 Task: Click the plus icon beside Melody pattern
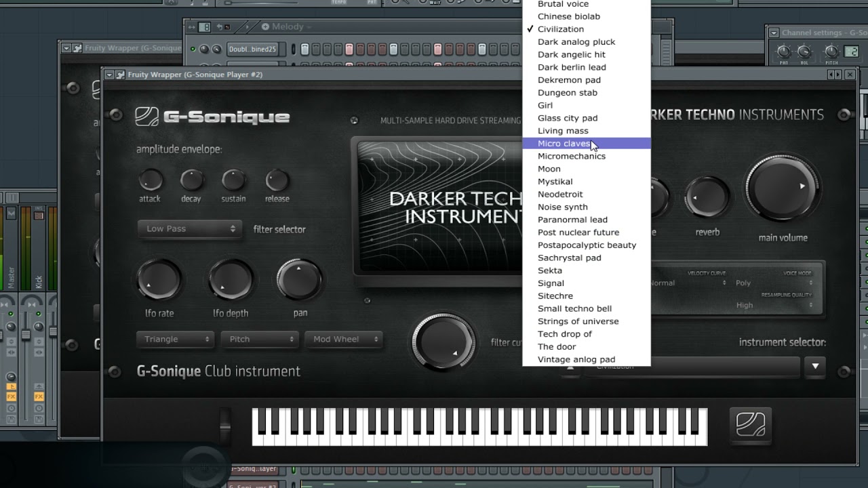click(x=265, y=27)
